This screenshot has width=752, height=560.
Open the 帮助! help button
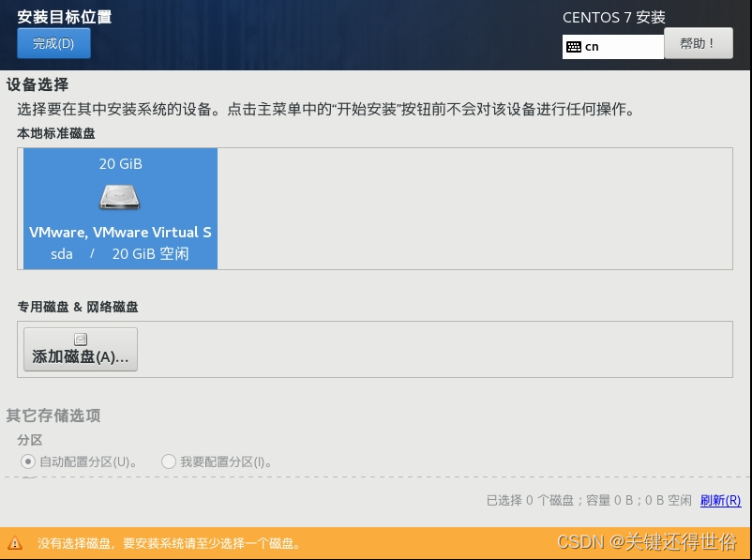click(699, 43)
